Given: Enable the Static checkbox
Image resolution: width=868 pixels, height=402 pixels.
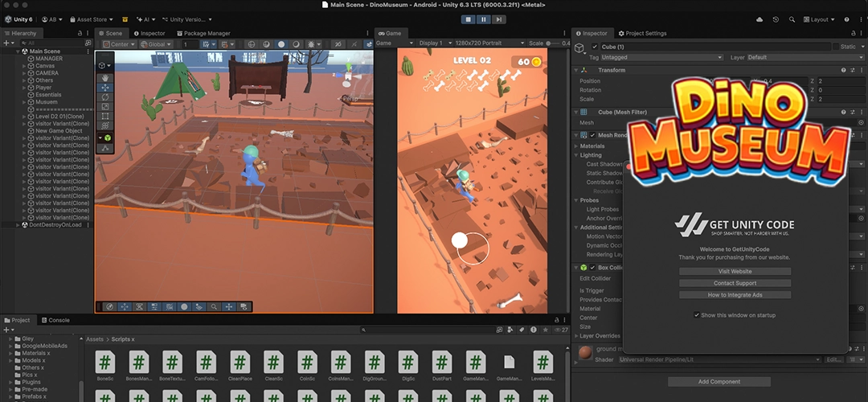Looking at the screenshot, I should click(x=836, y=47).
